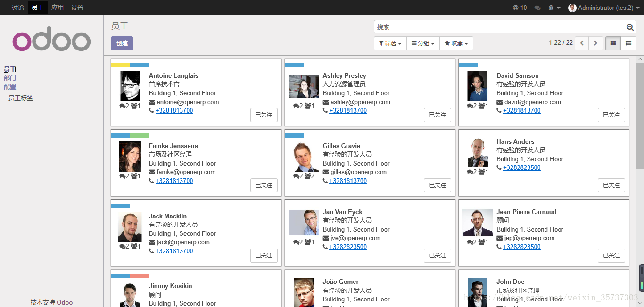Open the conversations chat bubble icon in top bar
Image resolution: width=644 pixels, height=307 pixels.
tap(537, 8)
